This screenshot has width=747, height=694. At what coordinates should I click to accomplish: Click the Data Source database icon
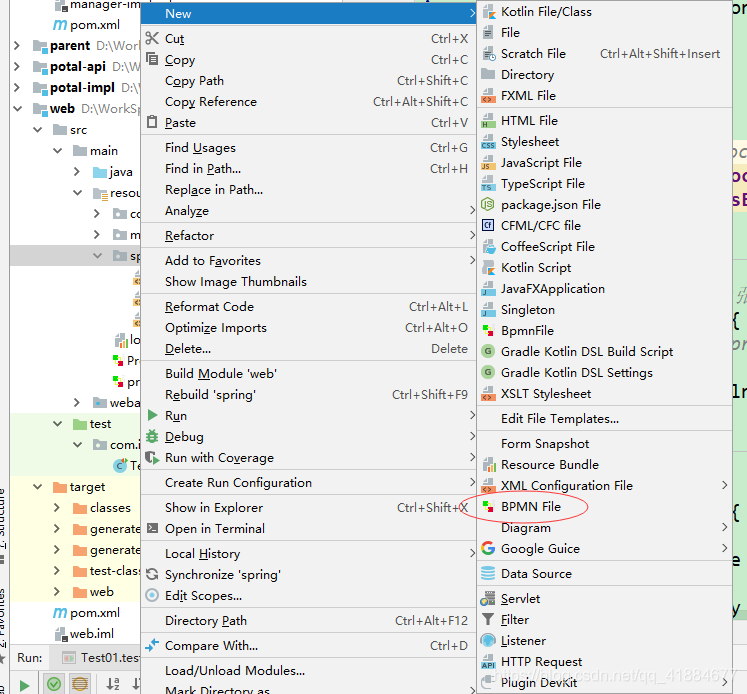pos(488,574)
